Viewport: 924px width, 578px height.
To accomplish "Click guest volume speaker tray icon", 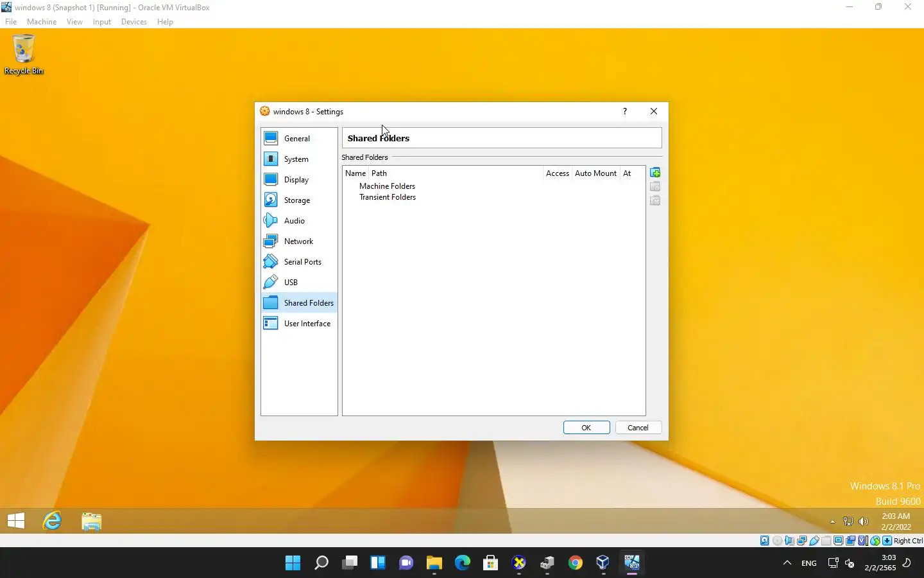I will click(864, 521).
